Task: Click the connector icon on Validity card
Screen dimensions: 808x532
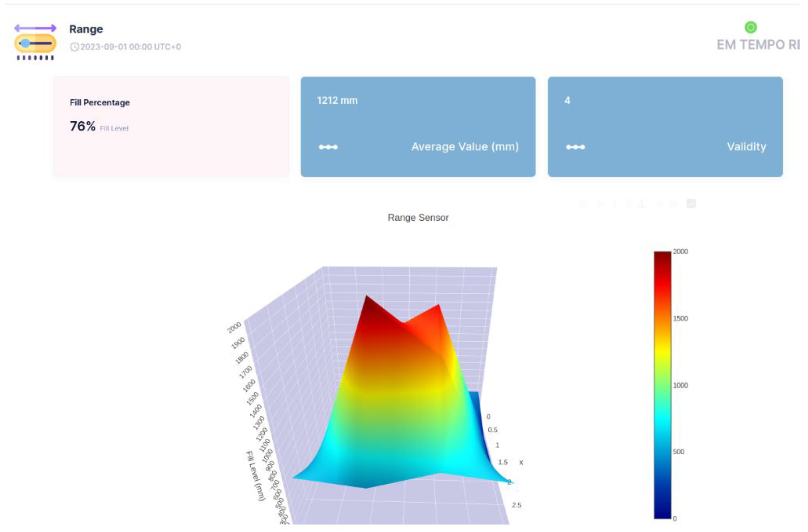Action: click(576, 147)
